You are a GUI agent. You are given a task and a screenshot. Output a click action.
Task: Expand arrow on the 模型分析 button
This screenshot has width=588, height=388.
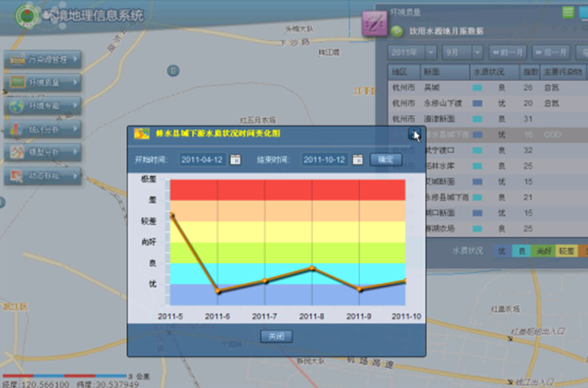pos(75,152)
